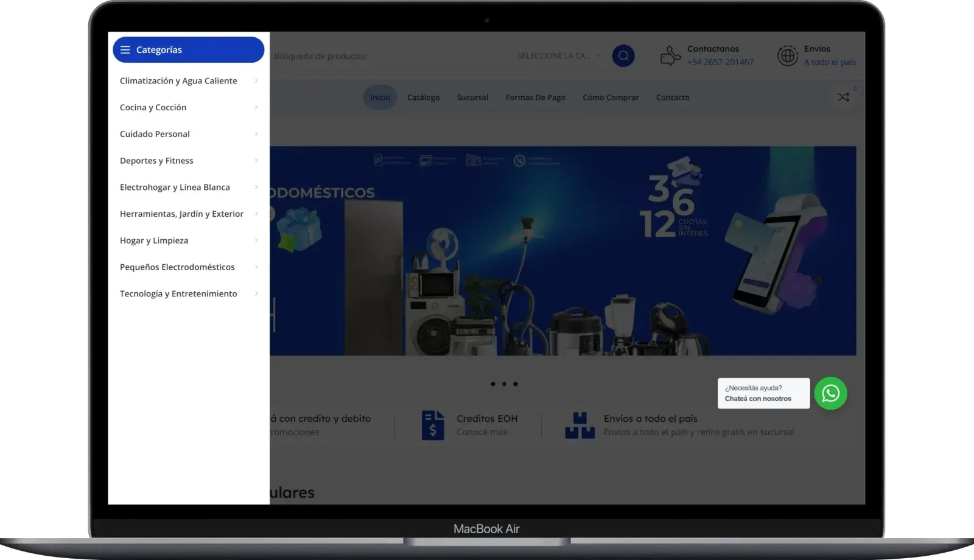Expand Deportes y Fitness chevron
The image size is (974, 560).
click(x=256, y=161)
